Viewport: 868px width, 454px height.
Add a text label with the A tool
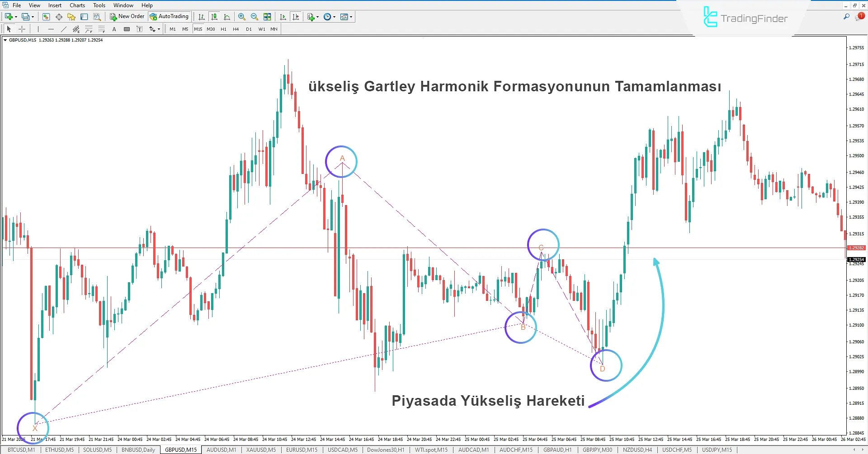(114, 29)
